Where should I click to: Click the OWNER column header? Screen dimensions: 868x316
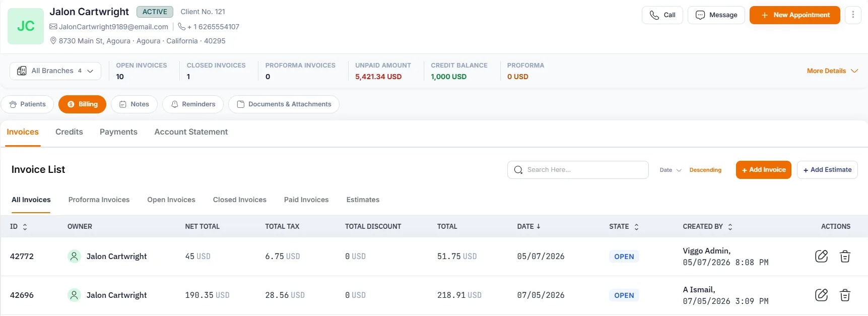click(80, 227)
